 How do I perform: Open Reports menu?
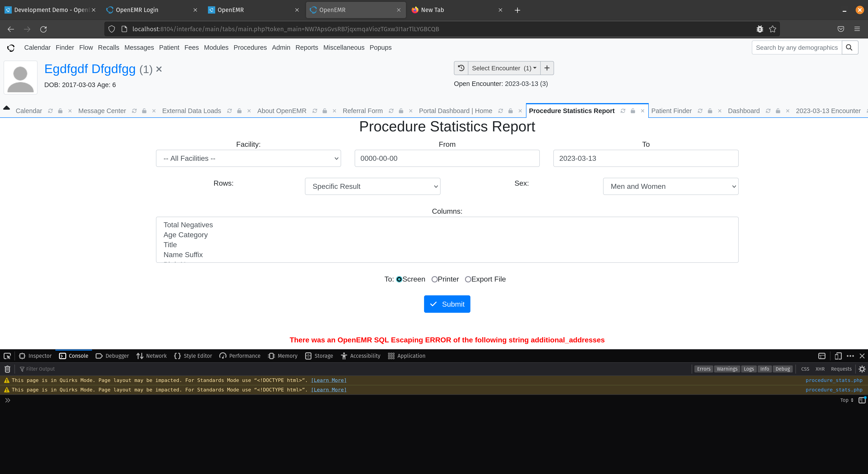tap(307, 48)
